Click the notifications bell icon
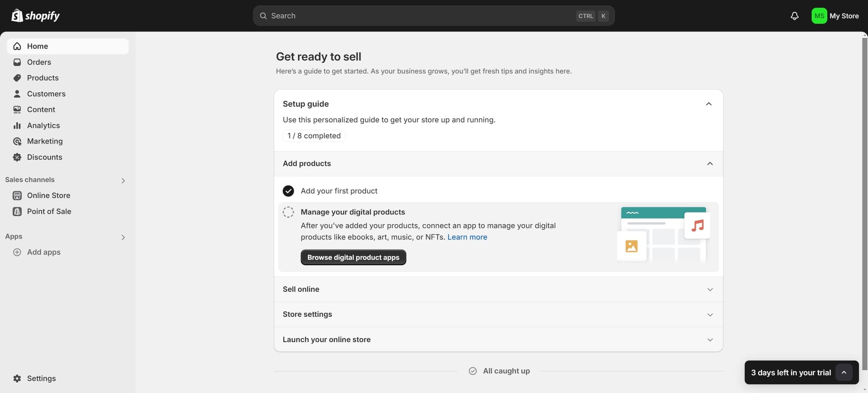Viewport: 868px width, 393px height. point(794,16)
